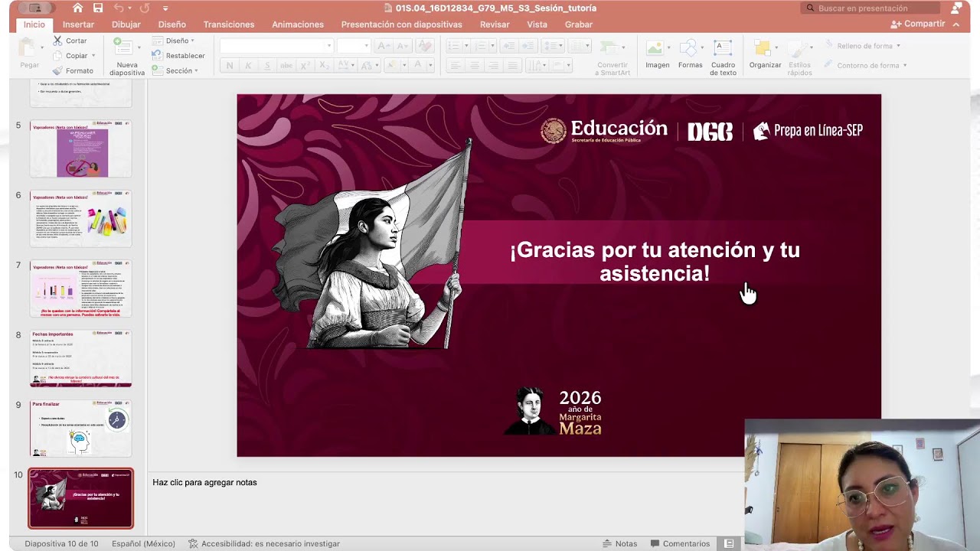Undo the last action
This screenshot has width=980, height=551.
point(119,8)
